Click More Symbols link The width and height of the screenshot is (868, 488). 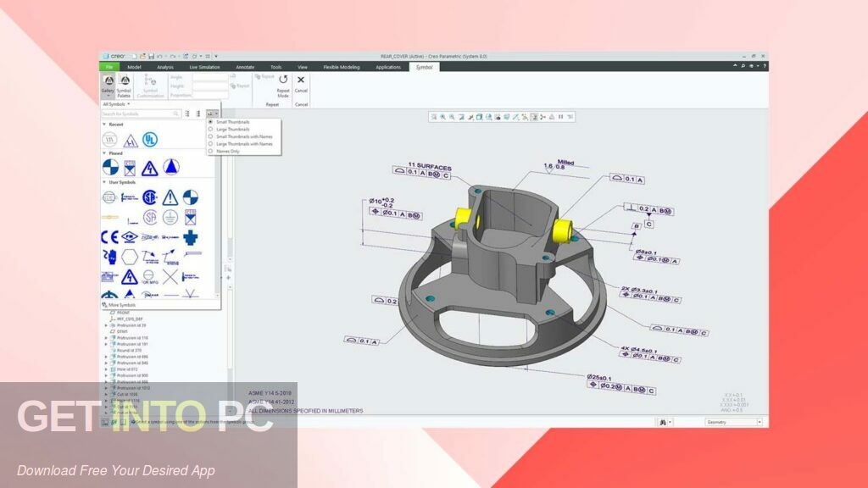click(122, 305)
